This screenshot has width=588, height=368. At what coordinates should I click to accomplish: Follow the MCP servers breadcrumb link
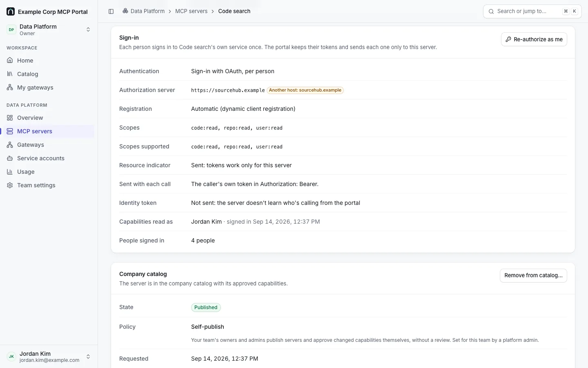click(x=191, y=11)
